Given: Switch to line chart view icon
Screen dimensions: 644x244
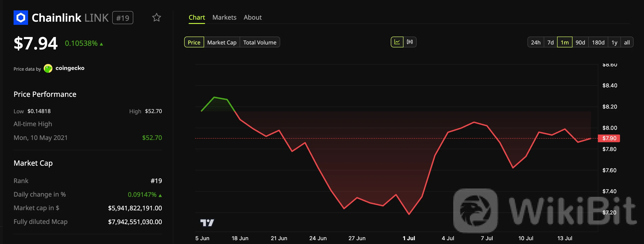Looking at the screenshot, I should click(x=397, y=42).
